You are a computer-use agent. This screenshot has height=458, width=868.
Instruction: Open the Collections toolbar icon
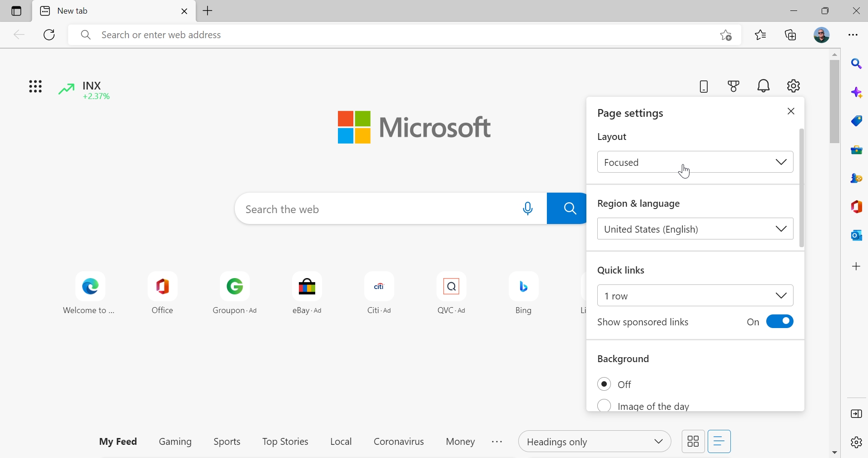point(792,35)
